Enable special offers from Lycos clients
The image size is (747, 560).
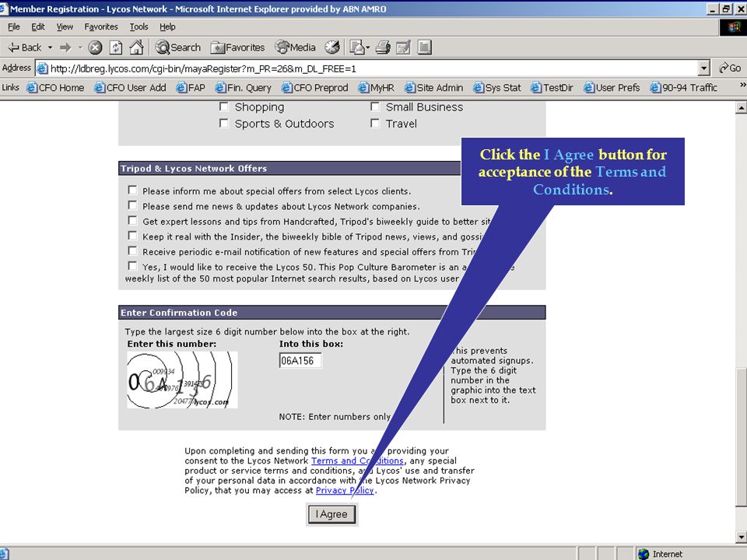coord(132,191)
